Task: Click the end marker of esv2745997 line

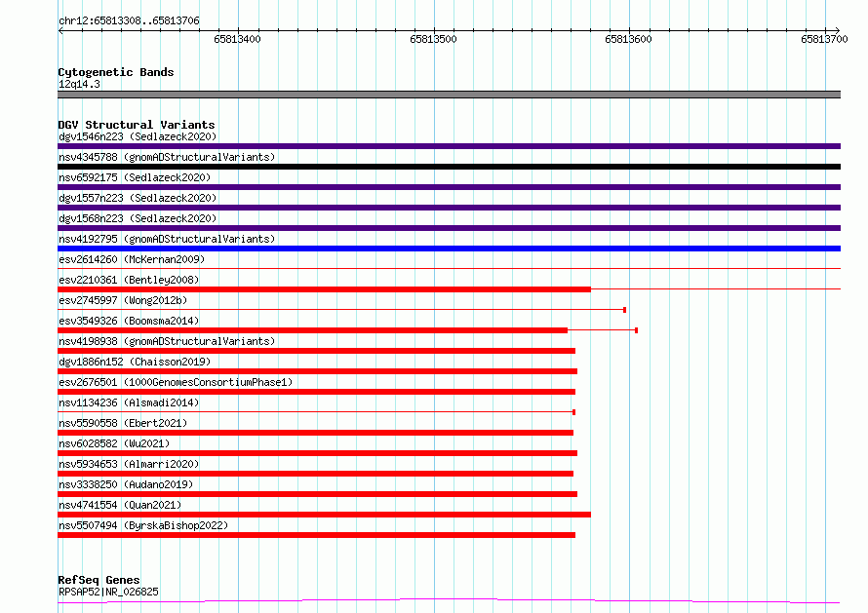Action: pyautogui.click(x=625, y=310)
